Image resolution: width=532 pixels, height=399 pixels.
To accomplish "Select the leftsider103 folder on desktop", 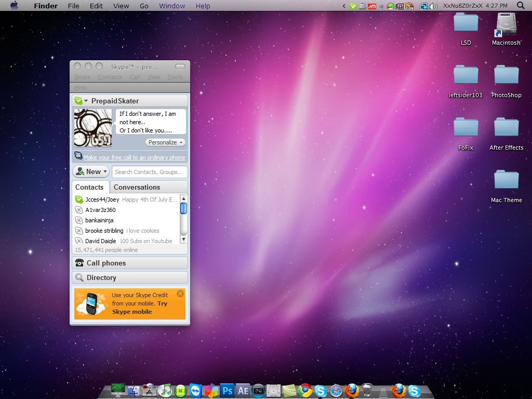I will pos(465,82).
